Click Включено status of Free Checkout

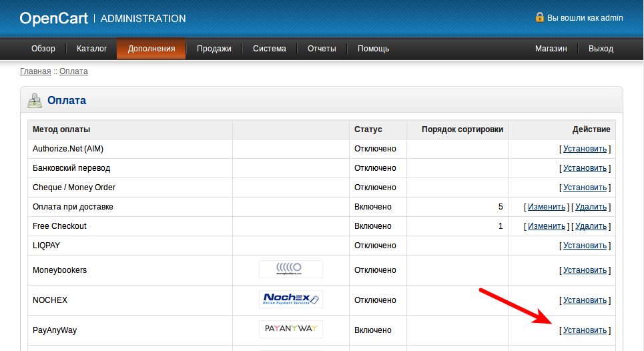click(x=373, y=226)
